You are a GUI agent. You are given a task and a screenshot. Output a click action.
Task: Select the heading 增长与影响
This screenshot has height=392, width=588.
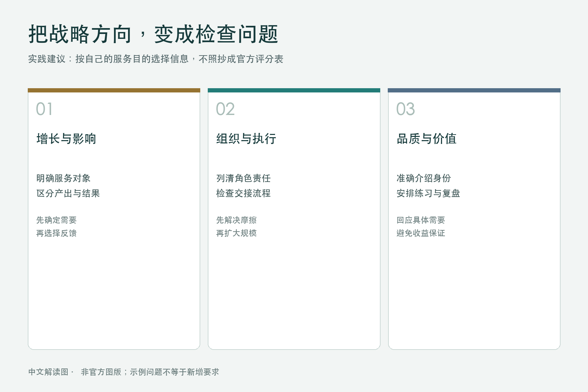(66, 139)
